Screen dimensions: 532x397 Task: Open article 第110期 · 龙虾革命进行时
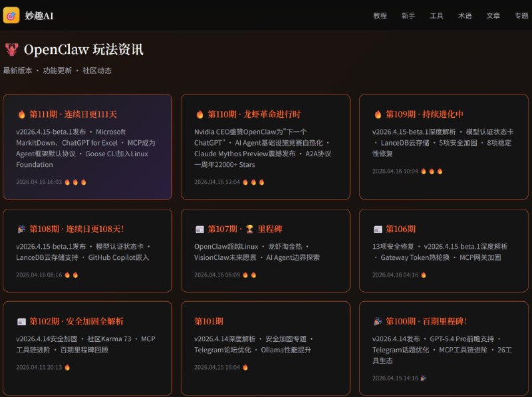point(254,114)
